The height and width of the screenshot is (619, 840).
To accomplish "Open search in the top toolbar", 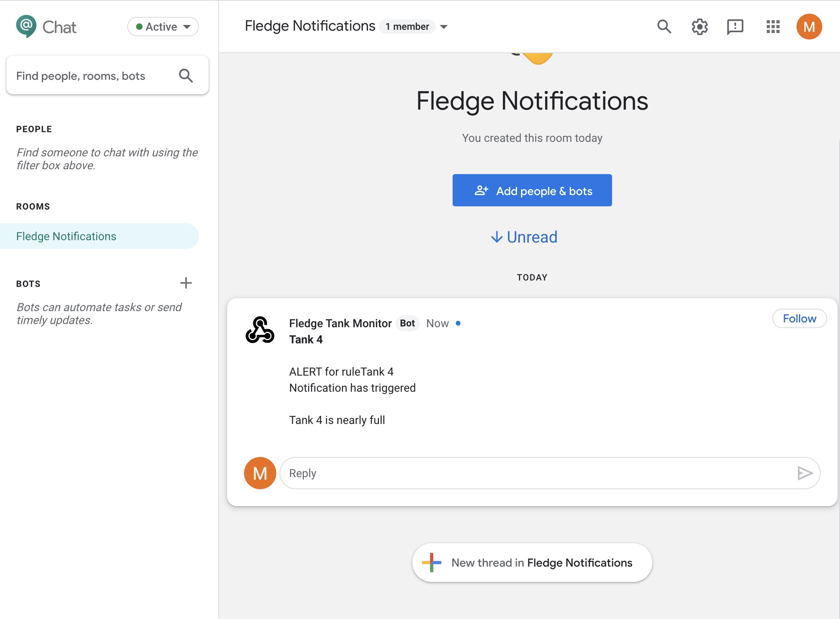I will click(x=664, y=27).
